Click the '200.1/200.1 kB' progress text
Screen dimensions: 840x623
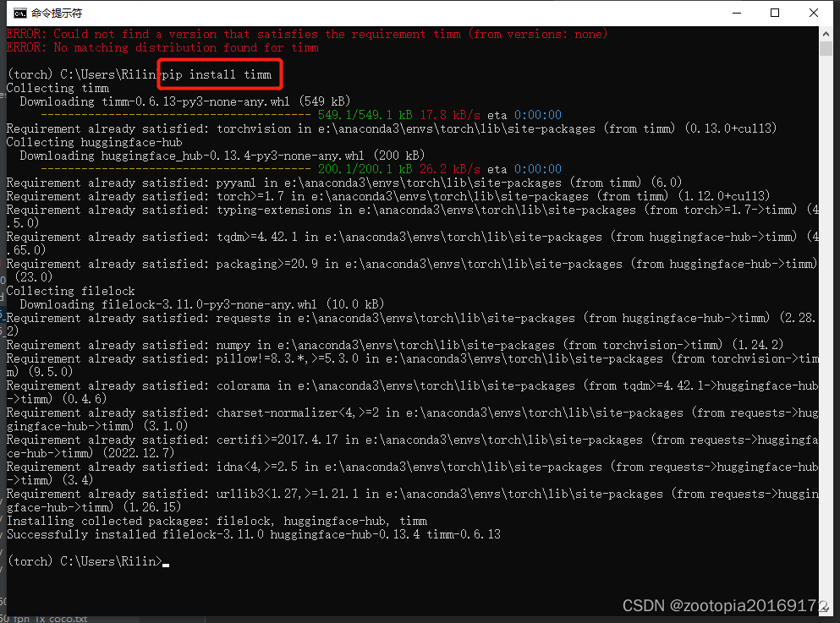tap(365, 169)
